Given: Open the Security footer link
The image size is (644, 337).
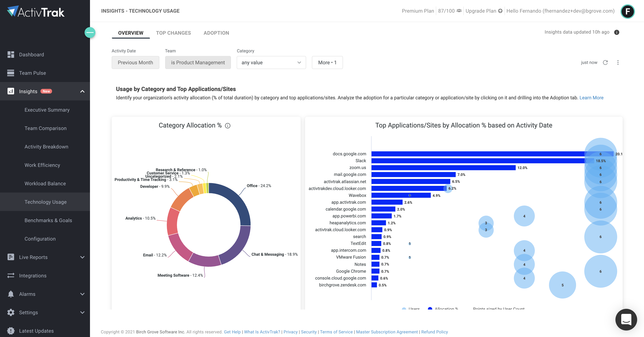Looking at the screenshot, I should [x=309, y=332].
